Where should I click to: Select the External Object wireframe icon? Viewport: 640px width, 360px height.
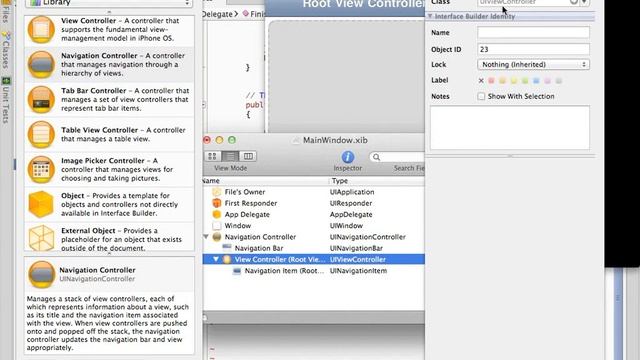[x=41, y=238]
